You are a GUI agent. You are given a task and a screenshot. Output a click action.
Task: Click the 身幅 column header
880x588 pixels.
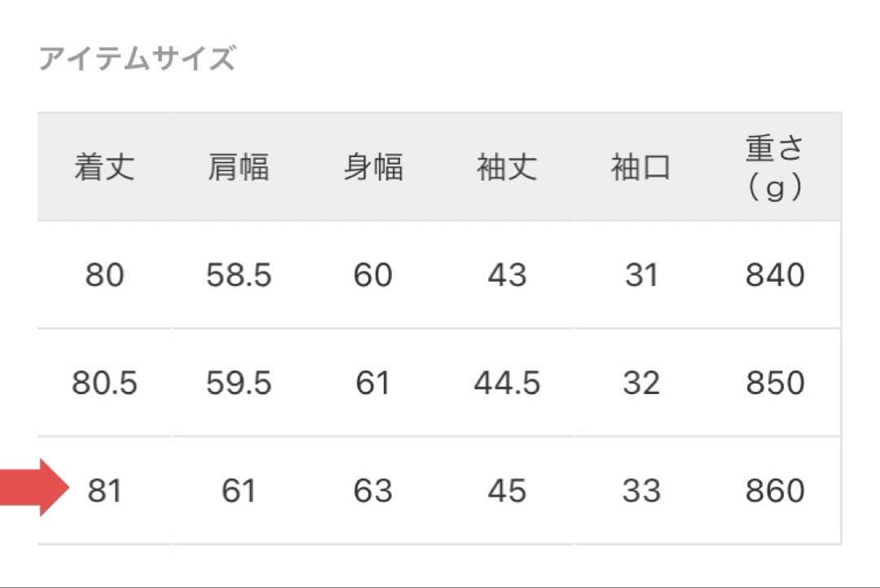point(372,168)
